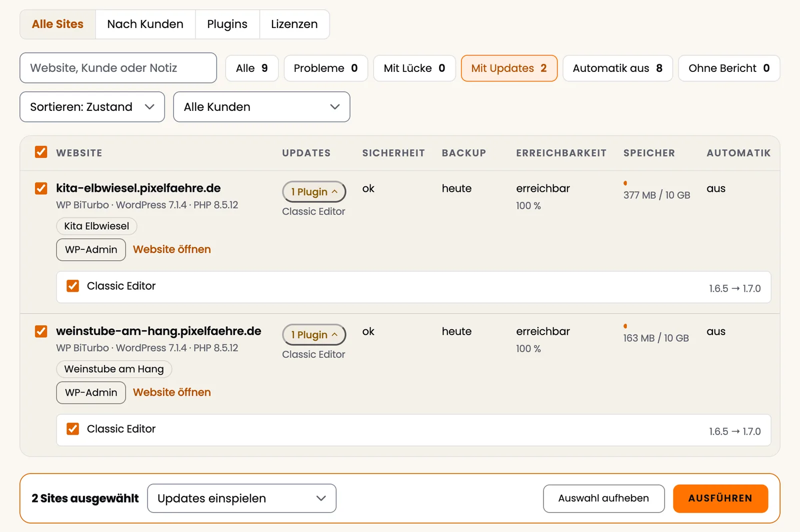800x532 pixels.
Task: Open WP-Admin for kita-elbwiesel
Action: point(91,250)
